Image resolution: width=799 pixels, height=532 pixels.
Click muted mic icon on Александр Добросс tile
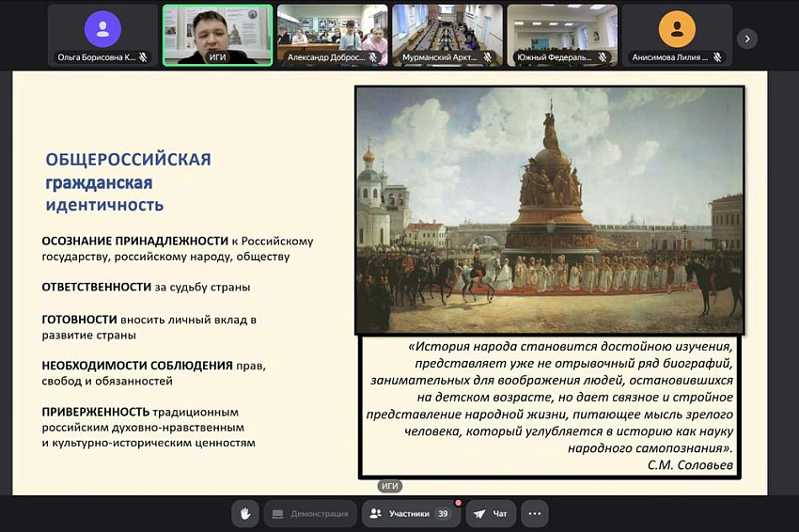coord(373,57)
